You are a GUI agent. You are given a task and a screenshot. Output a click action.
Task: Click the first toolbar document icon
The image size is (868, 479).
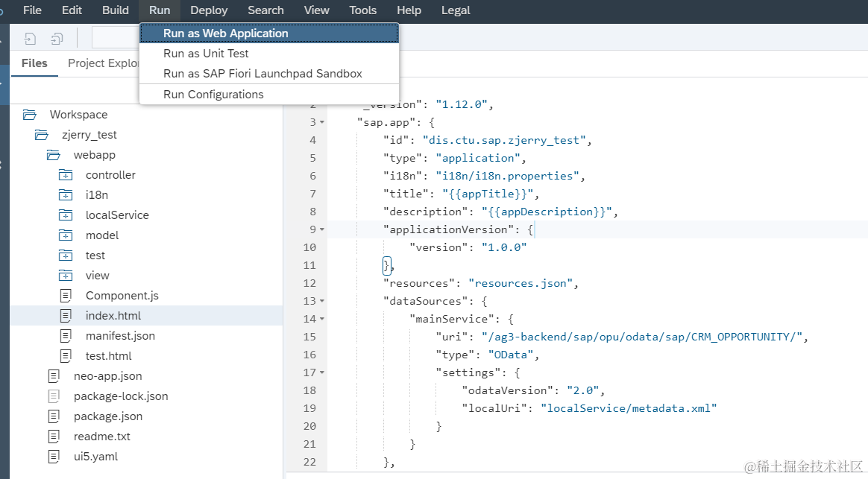point(30,39)
